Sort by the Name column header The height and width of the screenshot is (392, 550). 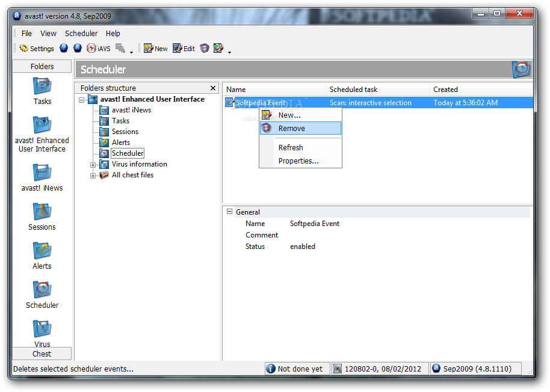coord(274,90)
